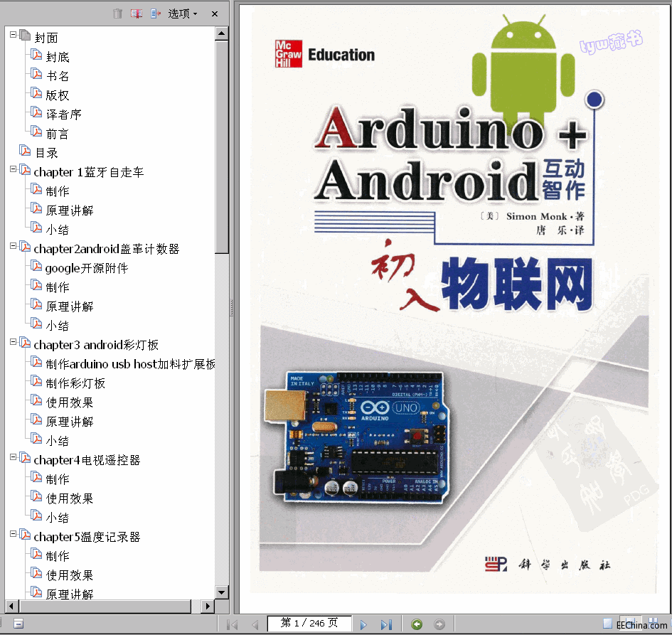Open chapter 1蓝牙自走车 bookmark

pos(89,172)
